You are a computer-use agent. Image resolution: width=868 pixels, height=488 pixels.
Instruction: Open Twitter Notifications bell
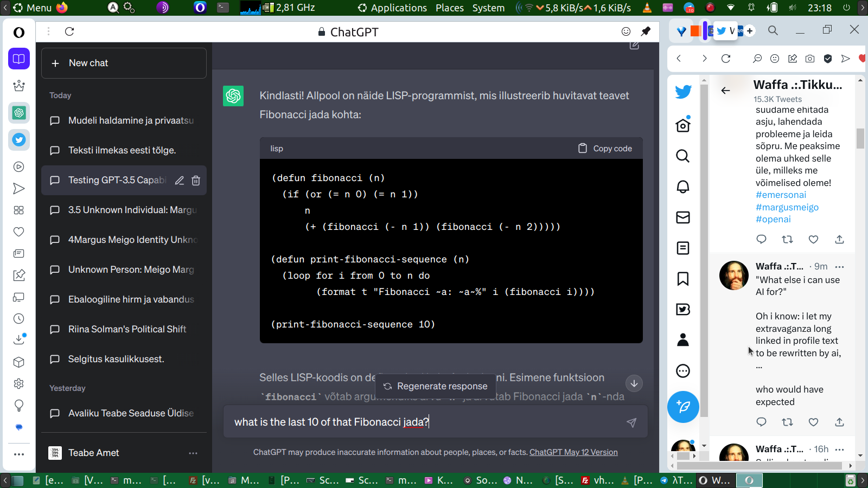point(683,187)
